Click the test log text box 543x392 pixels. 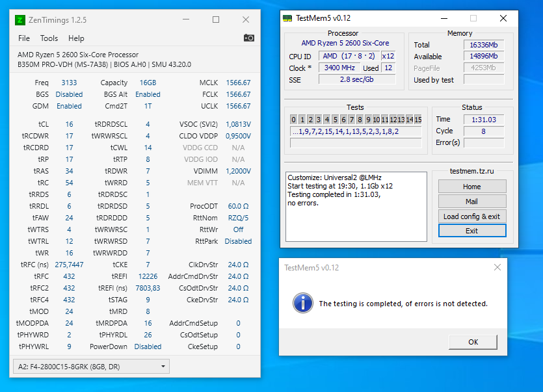(356, 206)
